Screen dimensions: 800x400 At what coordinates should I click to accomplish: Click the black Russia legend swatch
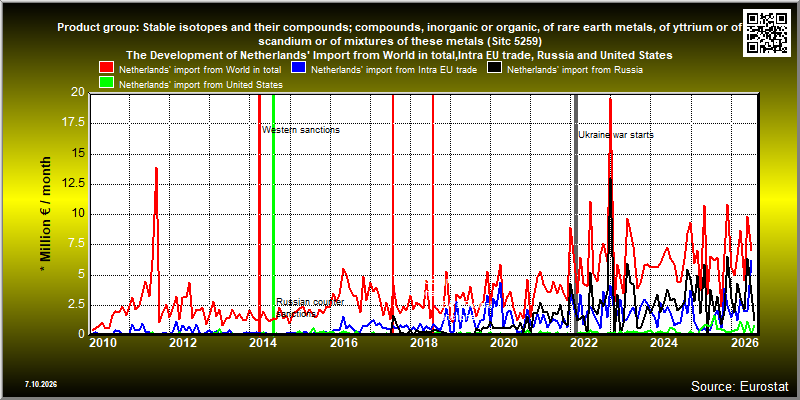point(494,69)
